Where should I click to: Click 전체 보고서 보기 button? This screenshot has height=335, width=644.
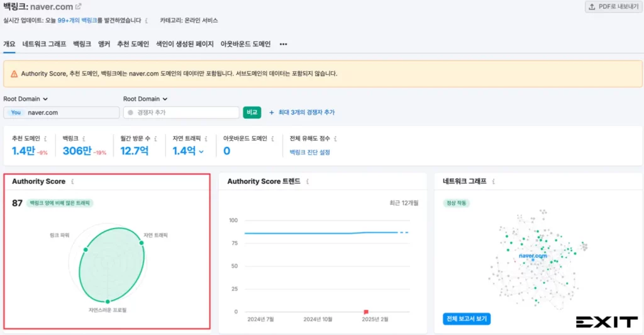(467, 319)
